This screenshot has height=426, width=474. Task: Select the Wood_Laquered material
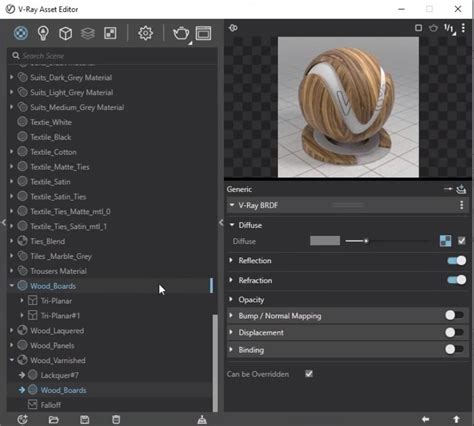(57, 331)
